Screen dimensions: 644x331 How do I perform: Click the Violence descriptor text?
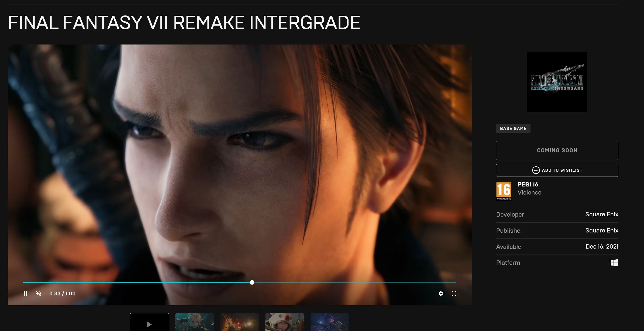(529, 193)
